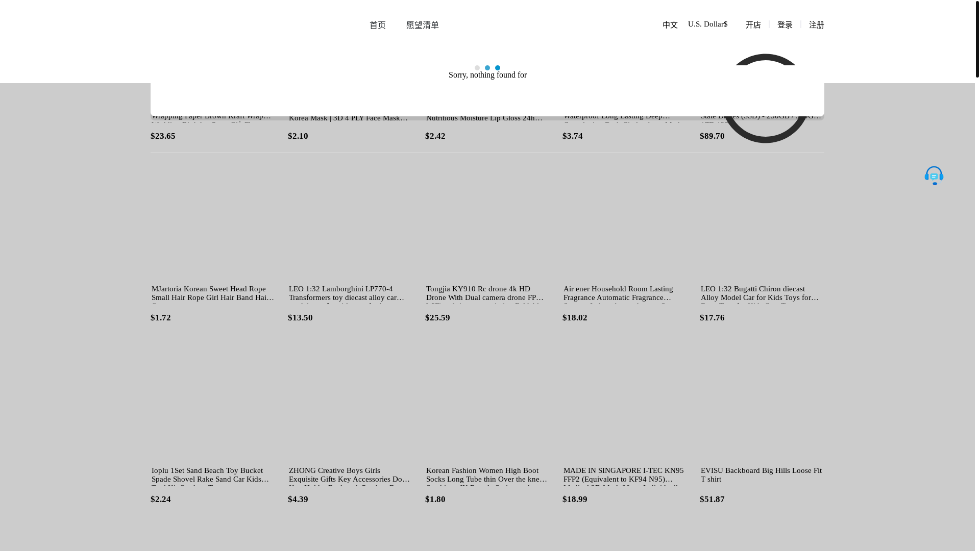
Task: Click the 登录 login link
Action: tap(785, 25)
